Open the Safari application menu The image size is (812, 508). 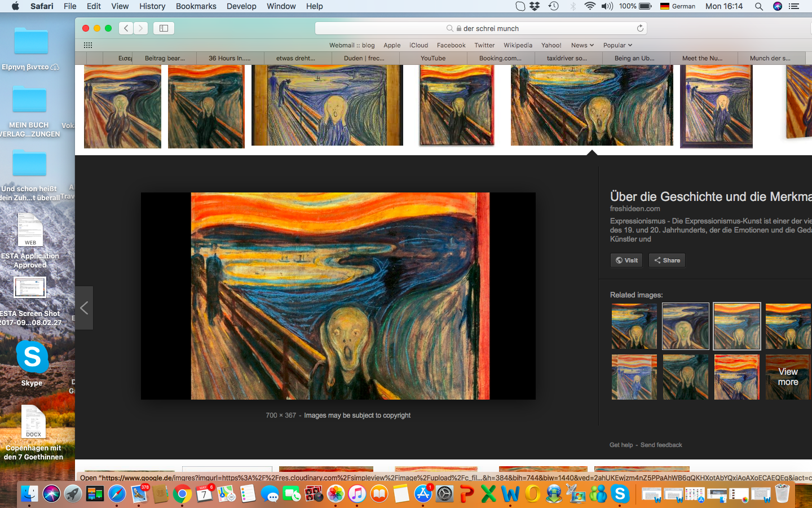pyautogui.click(x=42, y=6)
